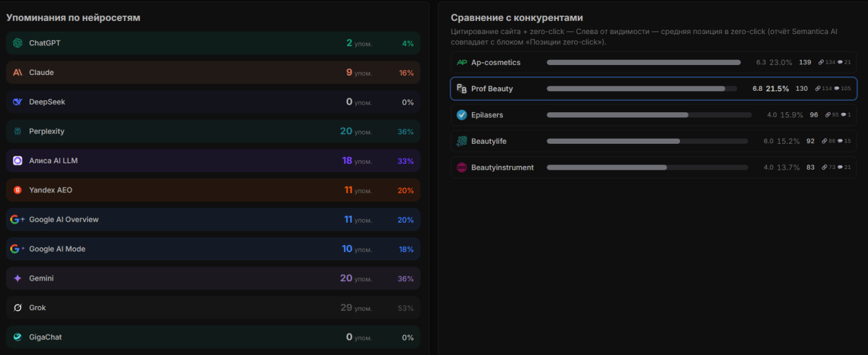This screenshot has height=355, width=868.
Task: Click the GigaChat logo icon
Action: (18, 337)
